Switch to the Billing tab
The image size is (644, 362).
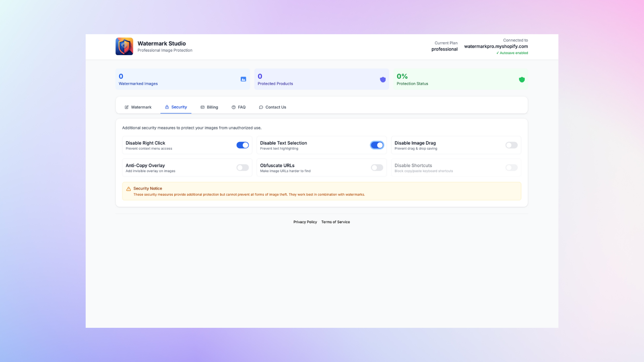click(209, 107)
